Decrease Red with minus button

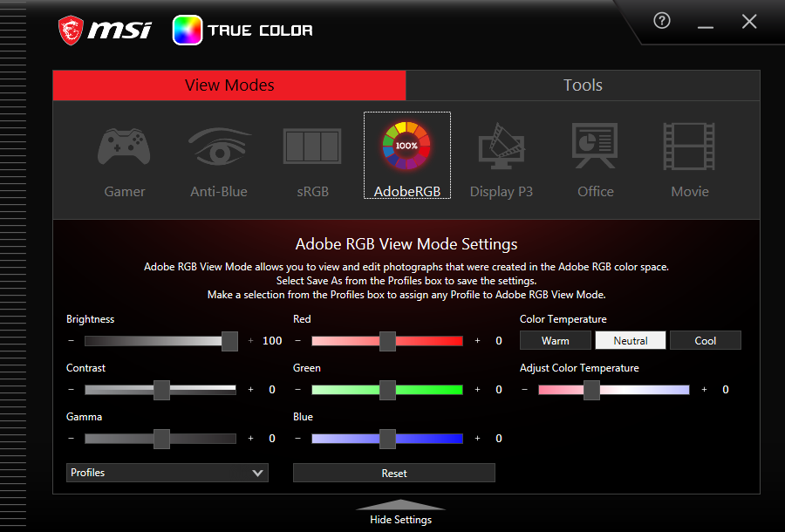298,340
